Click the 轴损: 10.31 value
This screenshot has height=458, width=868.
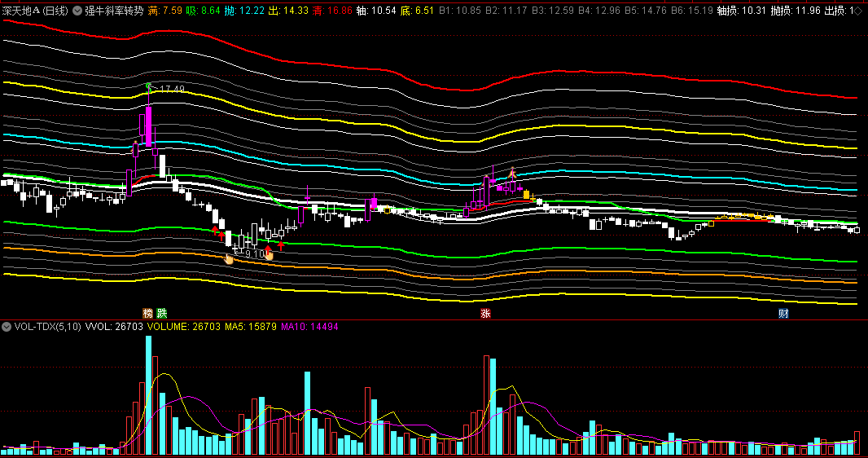coord(742,10)
